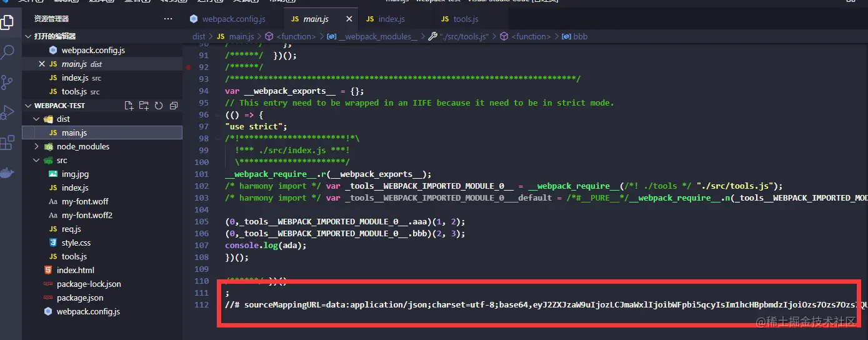The height and width of the screenshot is (340, 868).
Task: Select webpack.config.js in open editors list
Action: tap(102, 51)
